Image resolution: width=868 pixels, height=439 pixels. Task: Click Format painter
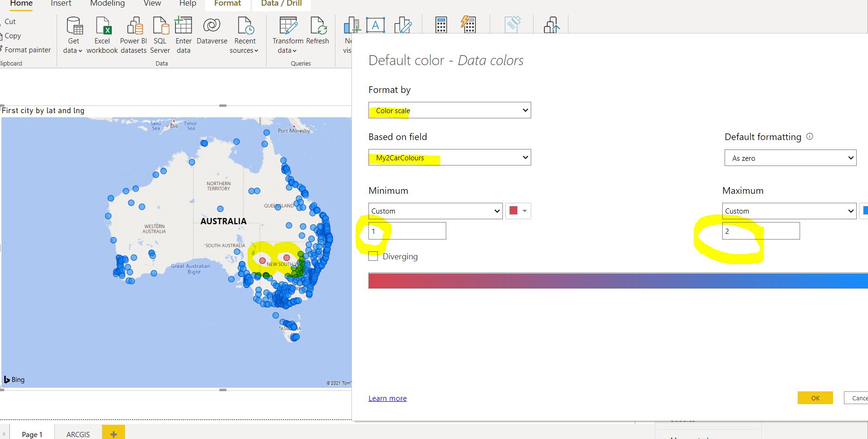[27, 50]
